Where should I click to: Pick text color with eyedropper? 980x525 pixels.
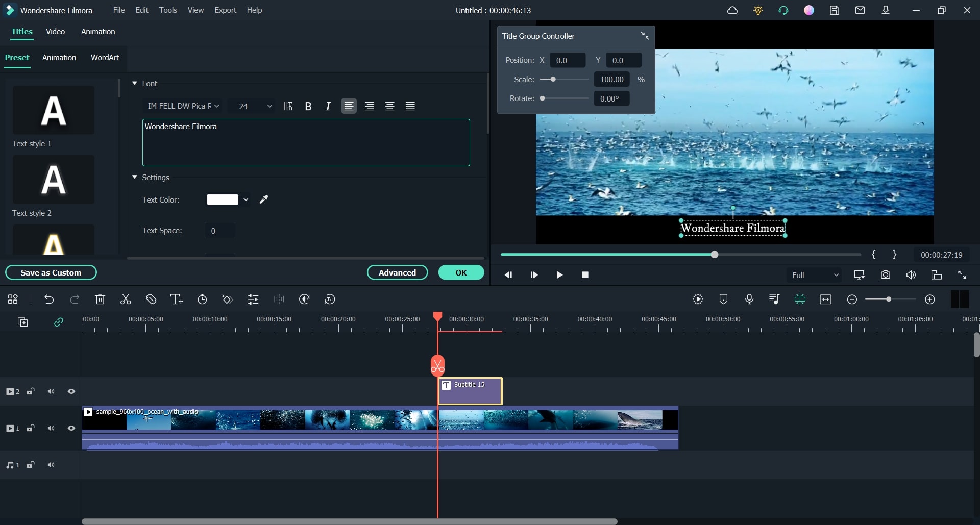(x=264, y=199)
